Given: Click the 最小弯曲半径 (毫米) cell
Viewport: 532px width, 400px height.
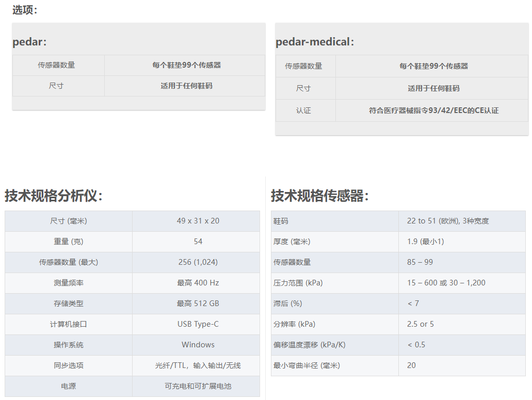Looking at the screenshot, I should [335, 366].
